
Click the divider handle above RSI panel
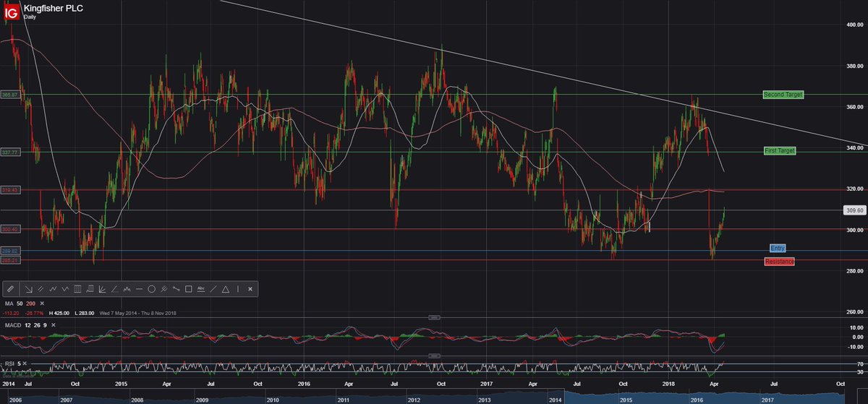(434, 356)
